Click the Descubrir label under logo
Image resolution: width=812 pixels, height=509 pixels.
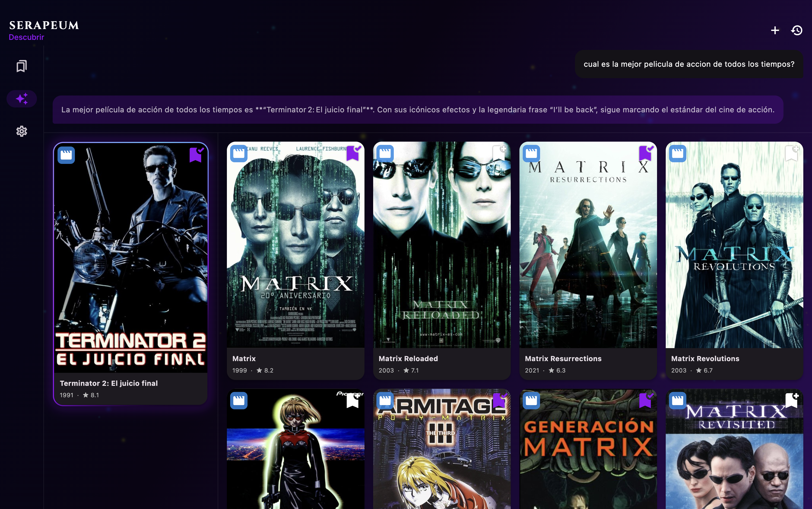click(26, 37)
